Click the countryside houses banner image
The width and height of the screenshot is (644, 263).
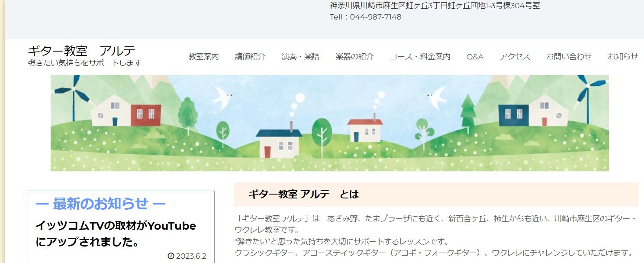click(x=329, y=123)
